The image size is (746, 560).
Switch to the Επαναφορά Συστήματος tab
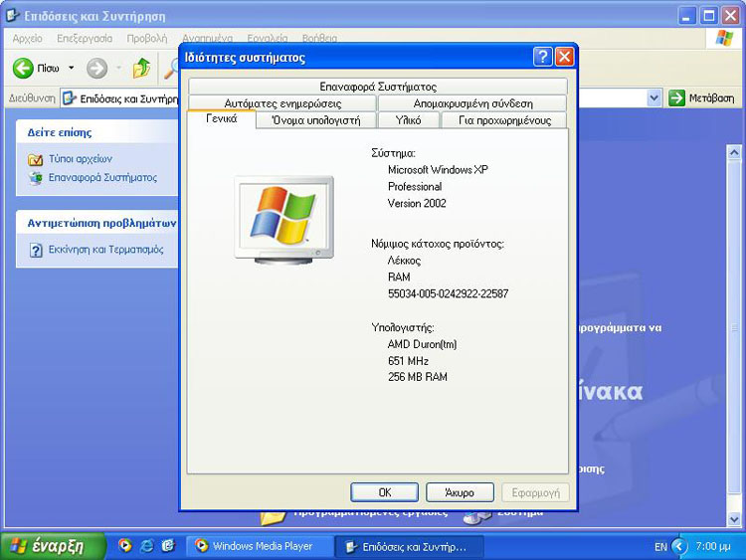tap(378, 87)
